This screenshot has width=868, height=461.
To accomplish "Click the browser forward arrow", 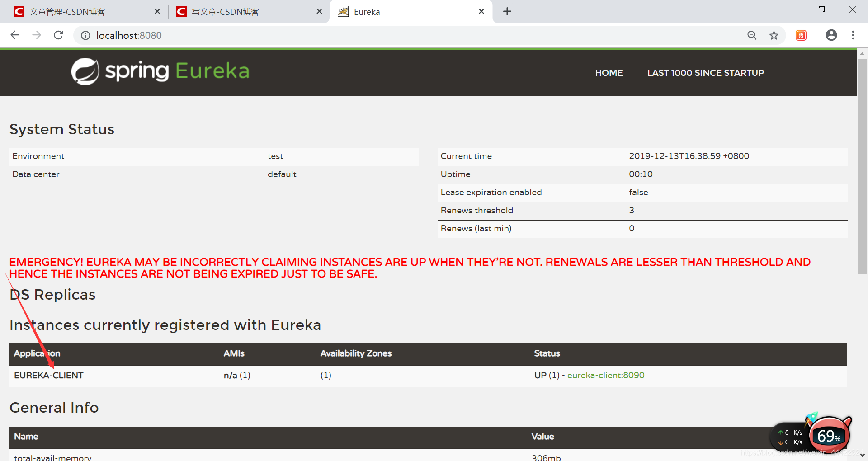I will pyautogui.click(x=37, y=35).
